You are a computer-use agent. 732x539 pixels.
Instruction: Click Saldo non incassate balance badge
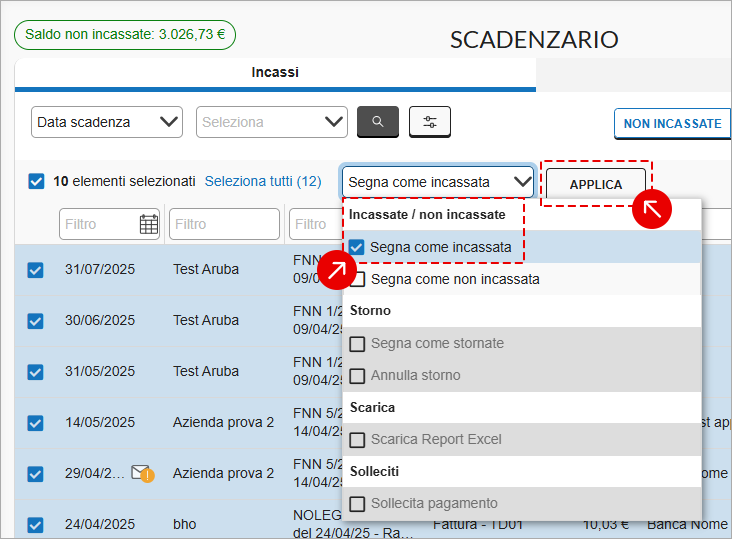125,35
